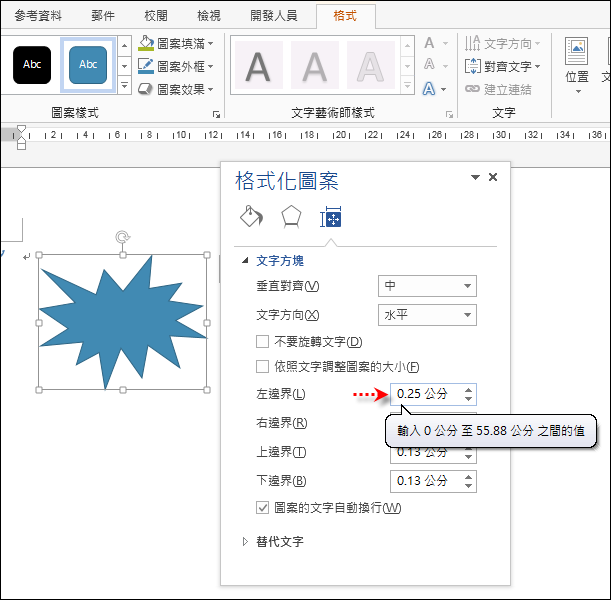
Task: Increase 左邊界 value with up spinner
Action: point(469,389)
